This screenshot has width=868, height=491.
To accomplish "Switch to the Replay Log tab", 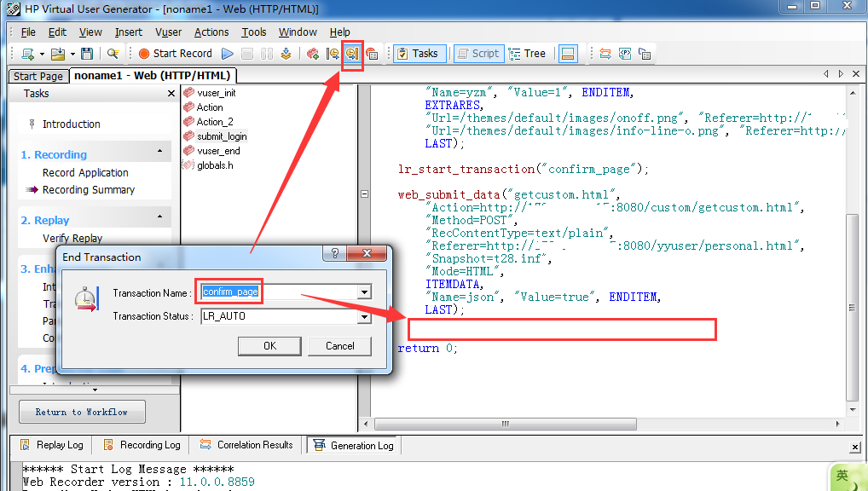I will 52,445.
